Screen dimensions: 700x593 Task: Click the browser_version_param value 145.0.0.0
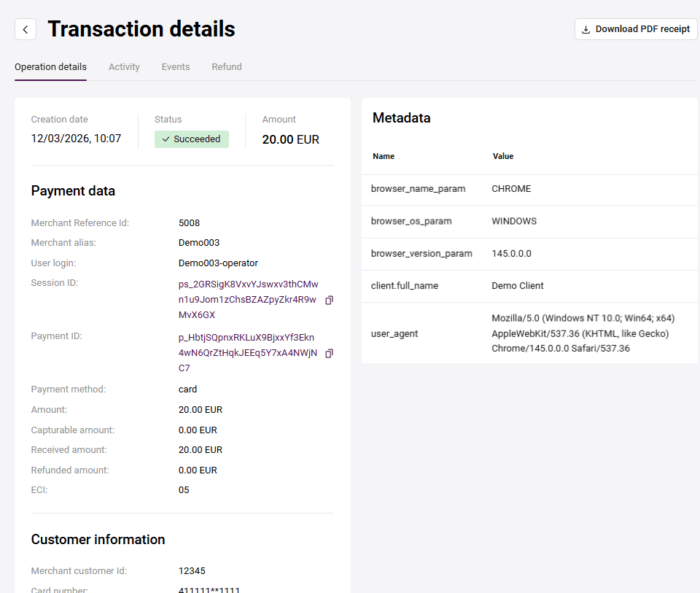512,253
